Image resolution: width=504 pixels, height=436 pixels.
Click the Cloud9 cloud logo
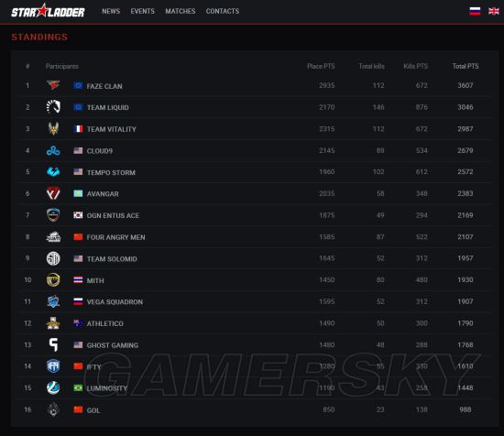[53, 150]
